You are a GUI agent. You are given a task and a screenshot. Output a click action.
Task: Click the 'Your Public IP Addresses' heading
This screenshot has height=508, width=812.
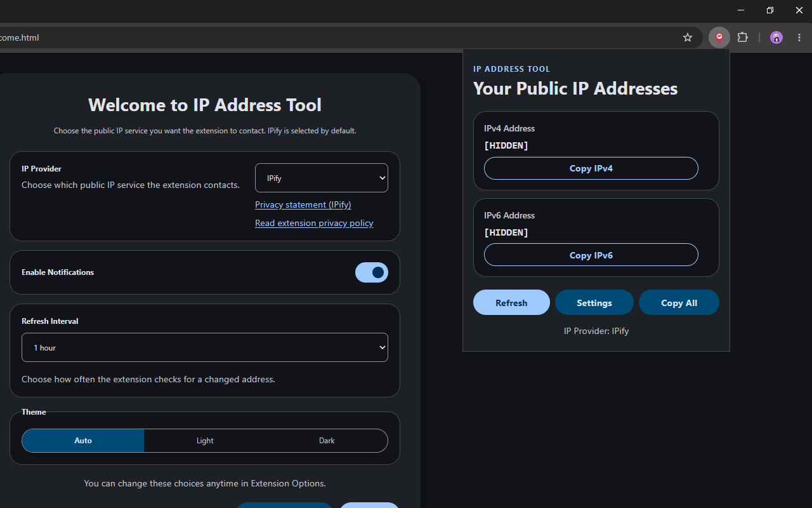pos(575,88)
